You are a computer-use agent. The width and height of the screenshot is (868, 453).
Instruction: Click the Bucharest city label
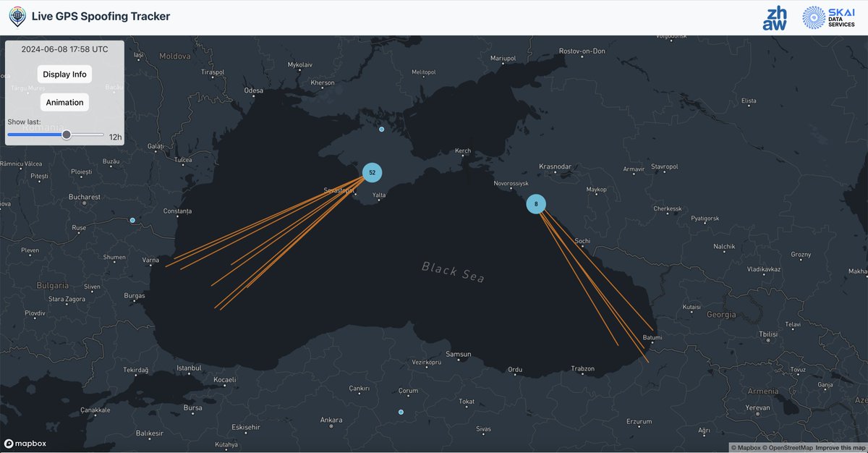tap(85, 197)
